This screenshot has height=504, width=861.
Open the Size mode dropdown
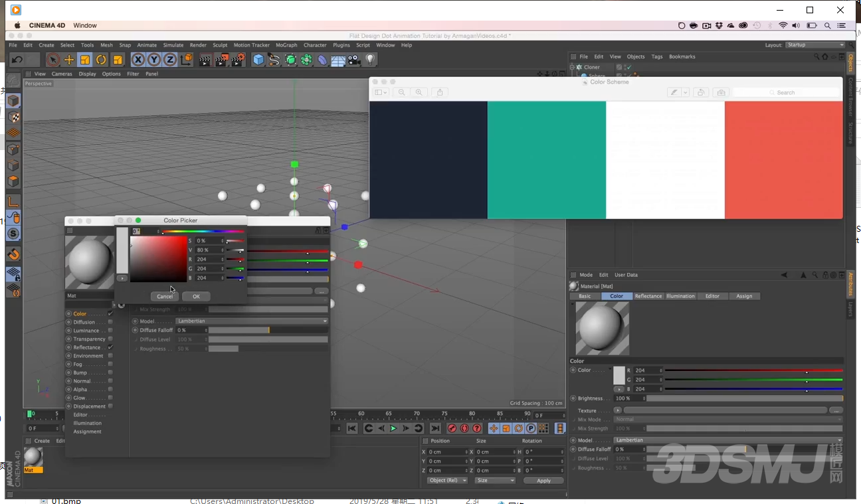(494, 480)
